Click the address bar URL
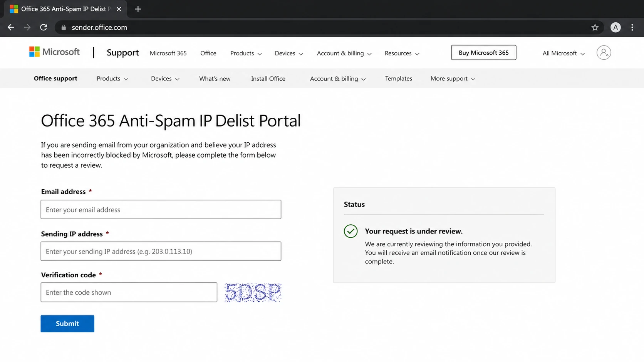This screenshot has height=362, width=644. click(x=99, y=27)
